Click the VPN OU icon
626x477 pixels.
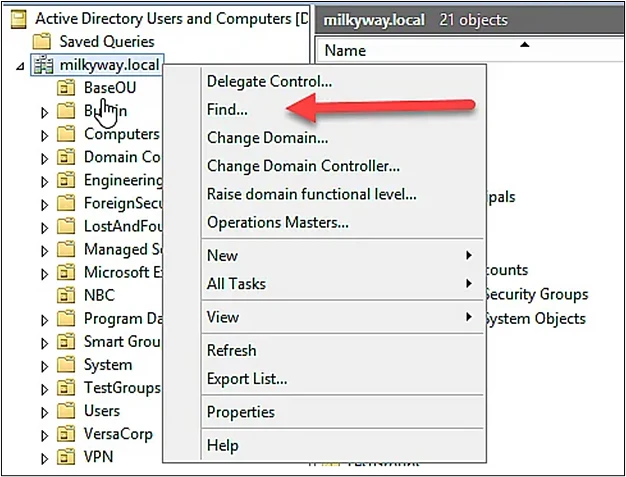point(66,457)
